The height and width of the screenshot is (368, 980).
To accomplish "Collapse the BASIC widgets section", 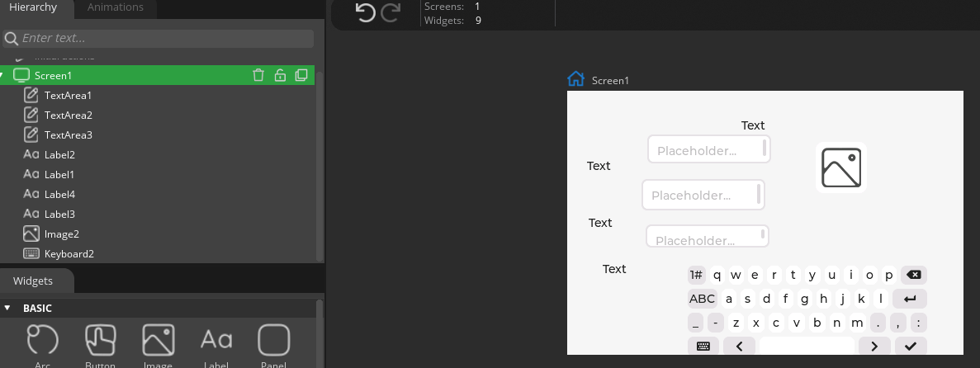I will tap(7, 308).
